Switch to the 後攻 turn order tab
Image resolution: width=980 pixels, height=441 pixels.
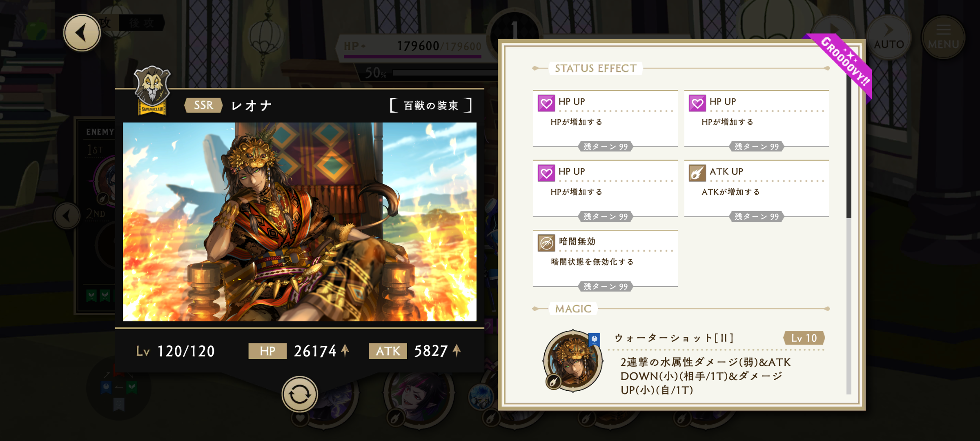142,23
